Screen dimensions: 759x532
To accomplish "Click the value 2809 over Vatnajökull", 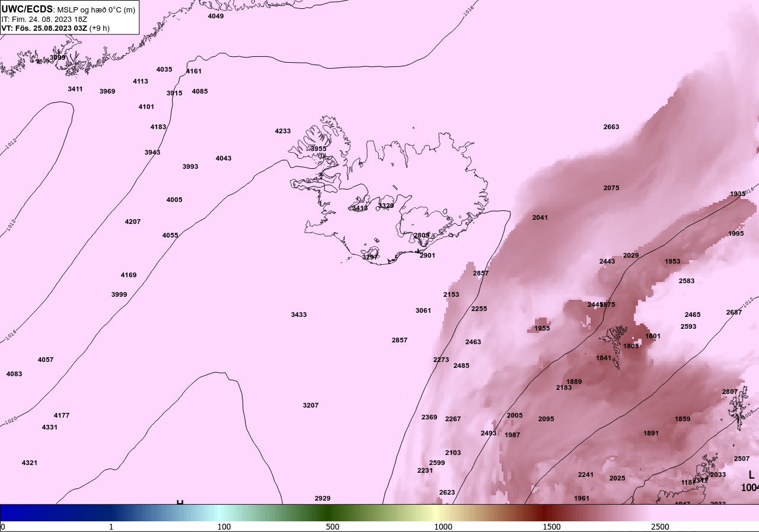I will pos(422,235).
